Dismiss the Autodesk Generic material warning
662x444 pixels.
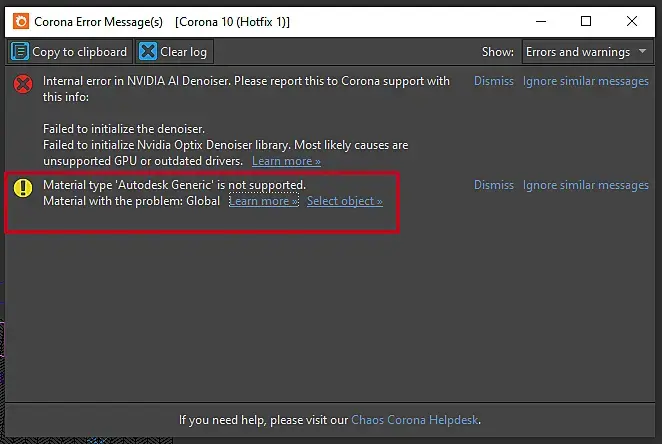494,185
